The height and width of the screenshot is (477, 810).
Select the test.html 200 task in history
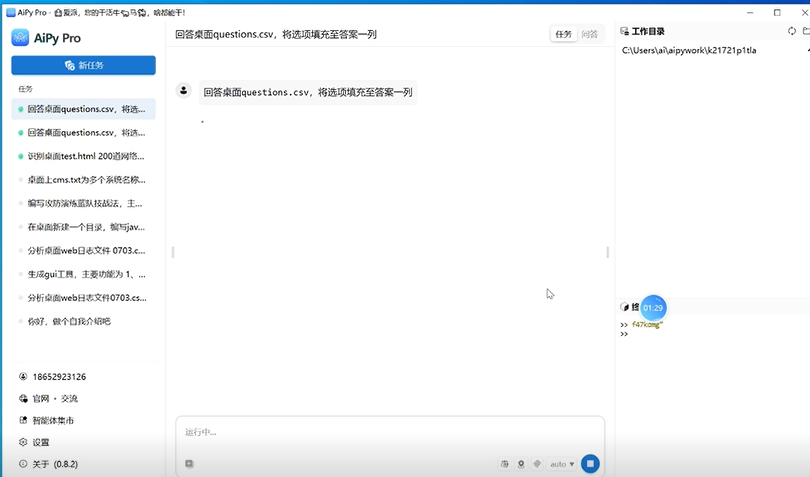click(x=84, y=156)
